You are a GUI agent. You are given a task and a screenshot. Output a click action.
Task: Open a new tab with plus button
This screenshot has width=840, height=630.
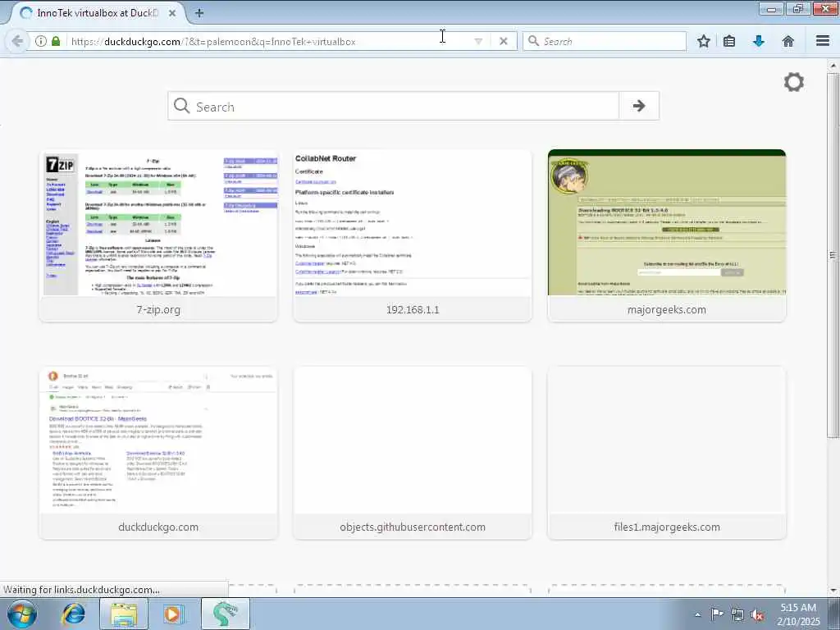tap(199, 13)
